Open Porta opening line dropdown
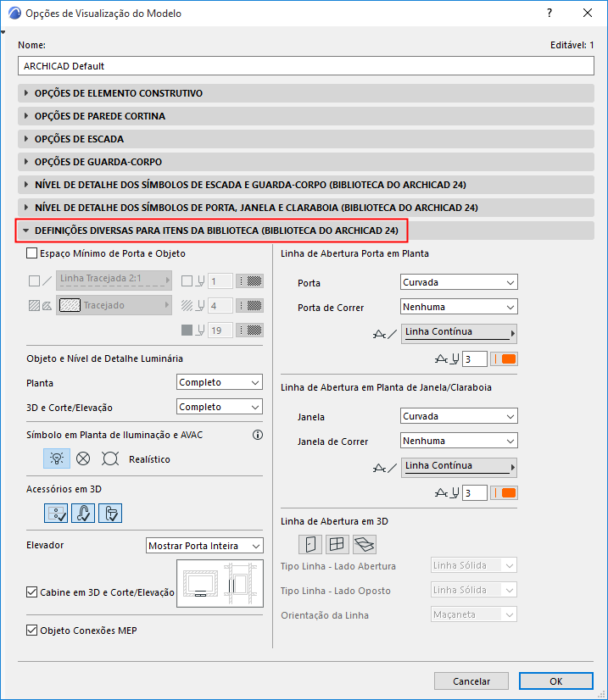The height and width of the screenshot is (700, 608). click(459, 282)
